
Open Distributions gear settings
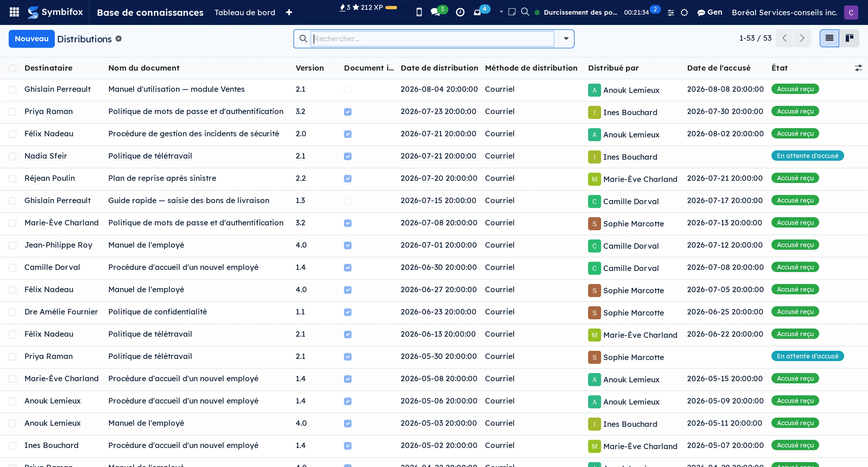118,39
